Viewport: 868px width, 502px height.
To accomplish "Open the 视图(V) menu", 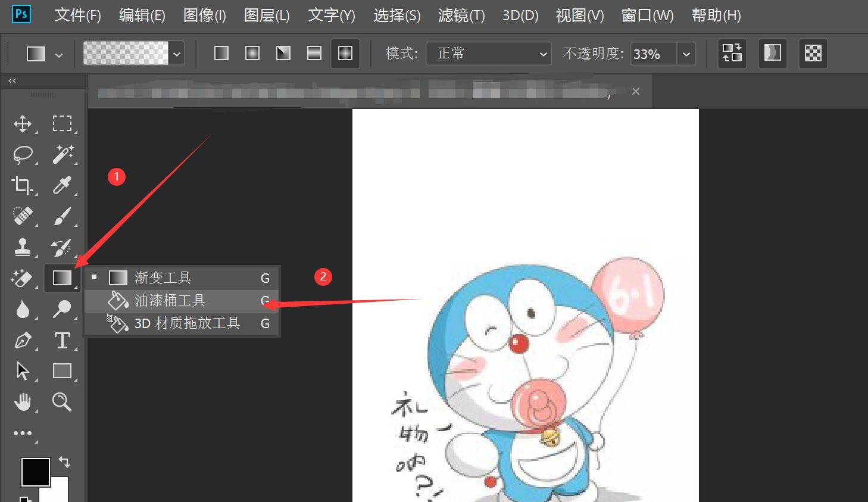I will pyautogui.click(x=580, y=15).
